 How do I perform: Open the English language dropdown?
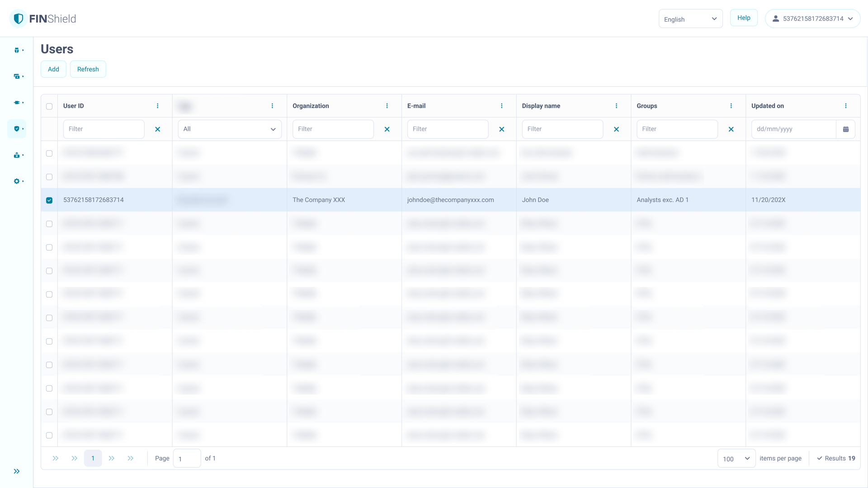click(x=690, y=19)
